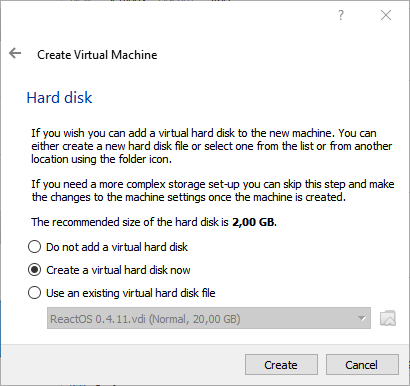
Task: Click the 'ReactOS 0.4.11.vdi (Normal, 20,00 GB)' text
Action: pos(145,319)
